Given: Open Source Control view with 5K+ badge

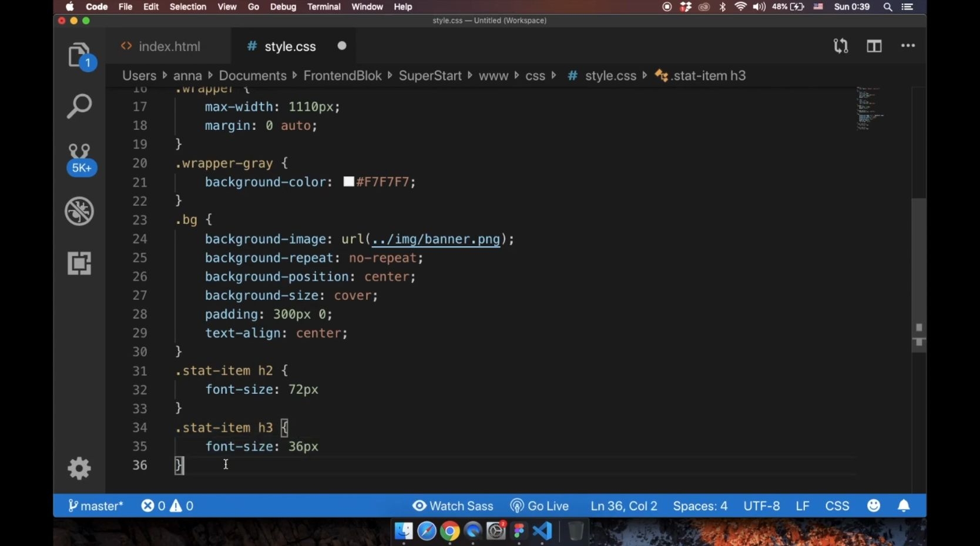Looking at the screenshot, I should pyautogui.click(x=80, y=159).
